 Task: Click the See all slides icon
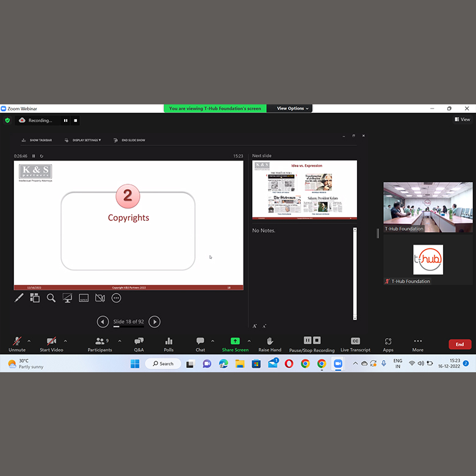pos(35,298)
